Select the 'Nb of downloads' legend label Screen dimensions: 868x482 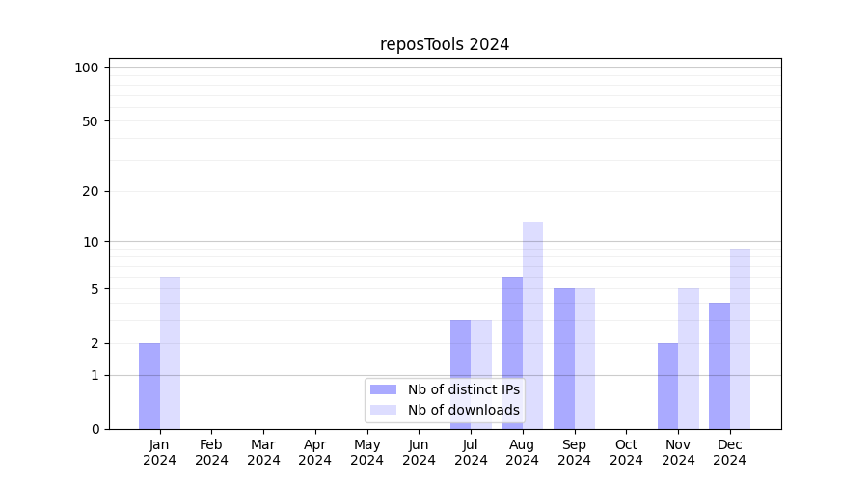(x=463, y=410)
